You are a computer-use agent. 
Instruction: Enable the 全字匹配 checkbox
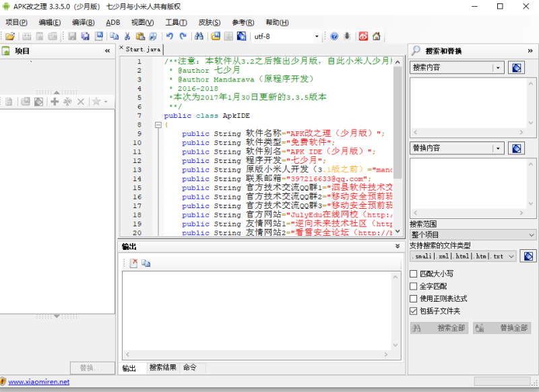tap(414, 286)
